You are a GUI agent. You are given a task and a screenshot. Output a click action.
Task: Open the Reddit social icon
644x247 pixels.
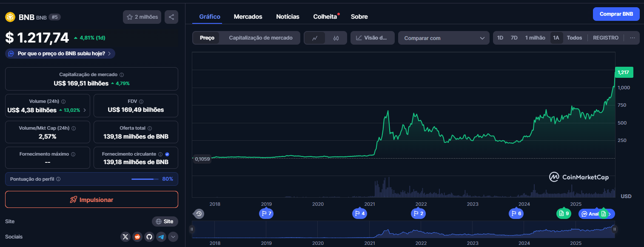[x=137, y=237]
